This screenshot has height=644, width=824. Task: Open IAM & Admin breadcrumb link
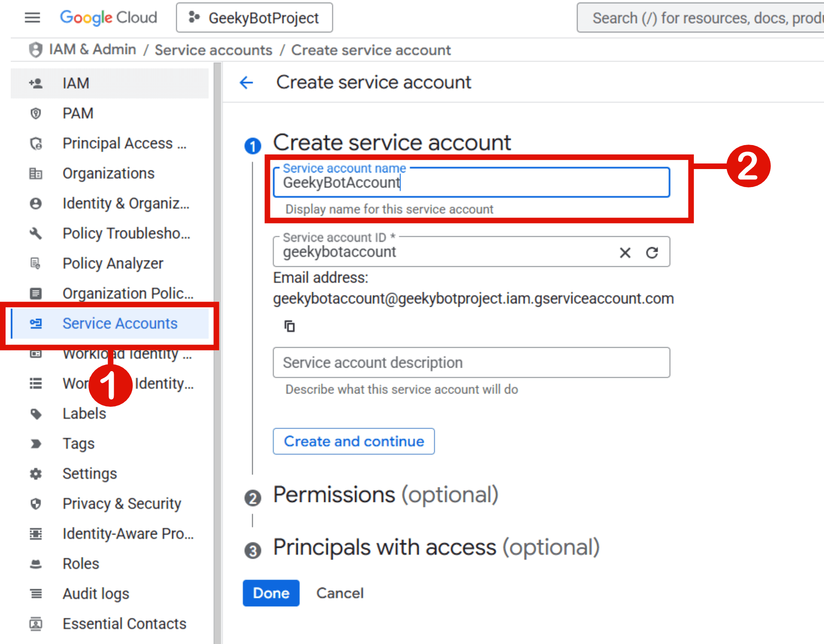point(92,50)
